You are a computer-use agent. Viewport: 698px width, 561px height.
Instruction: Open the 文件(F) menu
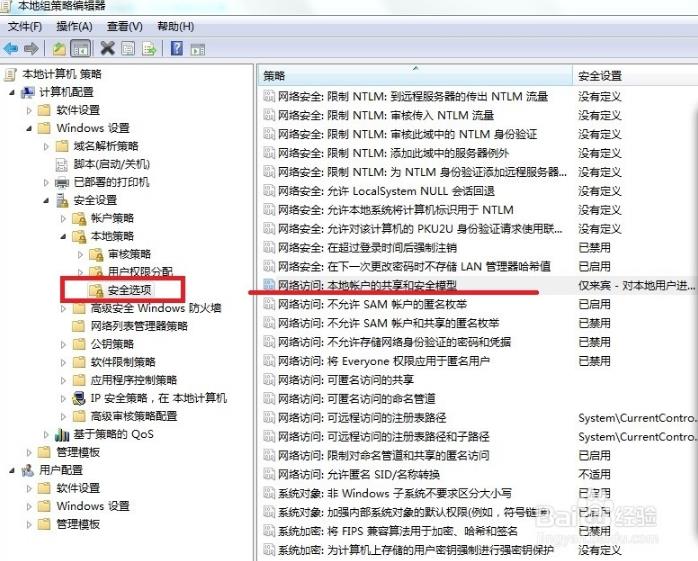pyautogui.click(x=25, y=26)
